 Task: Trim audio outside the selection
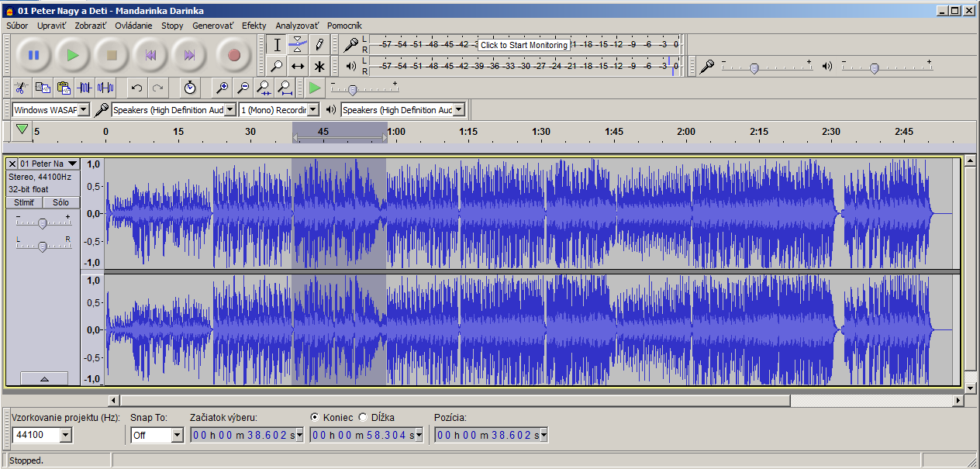(85, 88)
